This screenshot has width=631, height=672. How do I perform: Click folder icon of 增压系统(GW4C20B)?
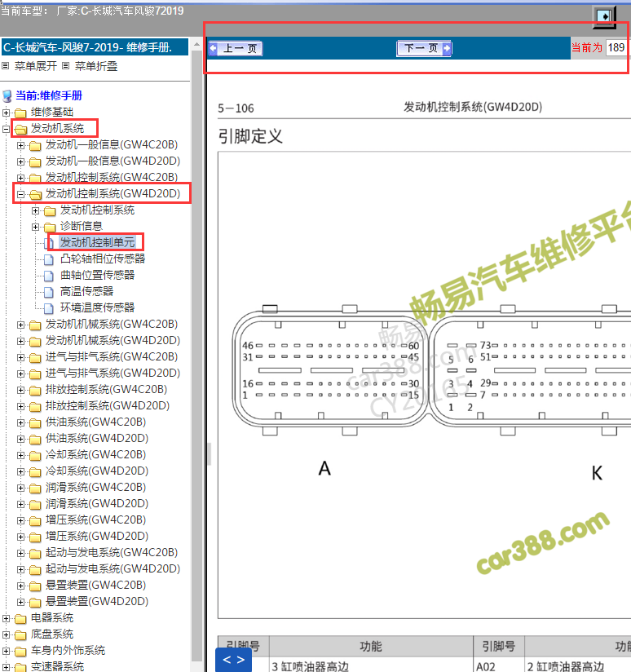point(35,520)
